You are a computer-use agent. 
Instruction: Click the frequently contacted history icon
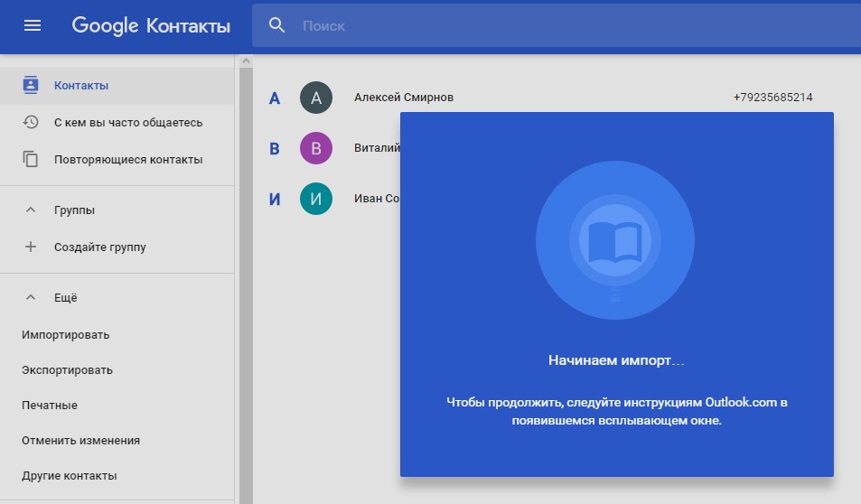click(x=31, y=122)
